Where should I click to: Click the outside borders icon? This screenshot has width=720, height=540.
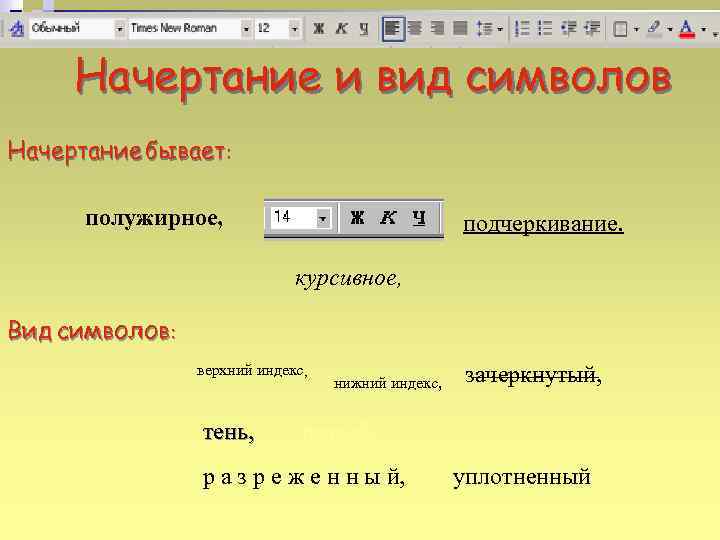tap(620, 29)
